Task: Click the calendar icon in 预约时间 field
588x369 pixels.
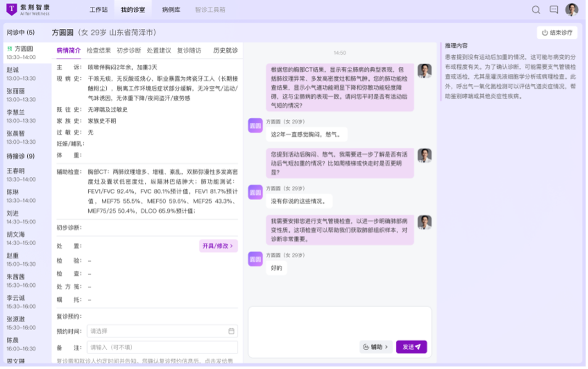Action: 231,331
